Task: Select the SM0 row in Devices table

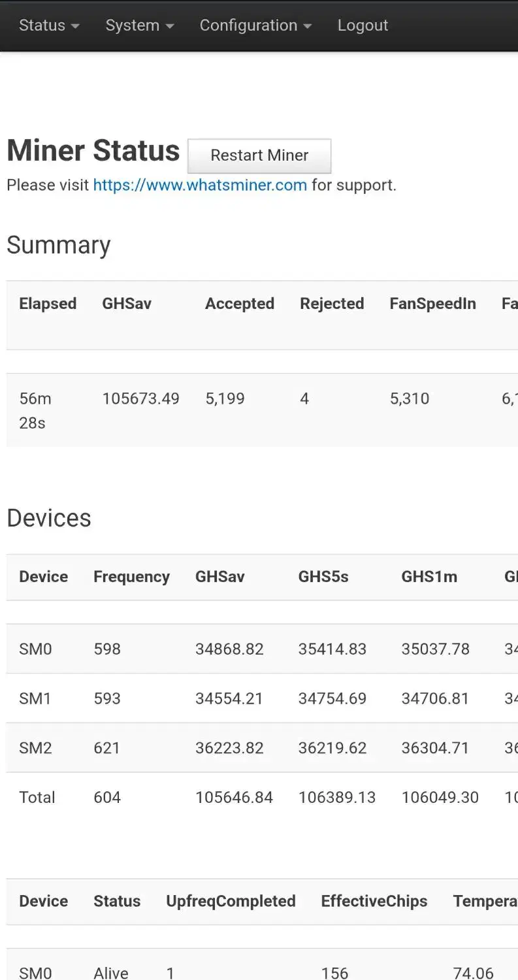Action: pos(35,649)
